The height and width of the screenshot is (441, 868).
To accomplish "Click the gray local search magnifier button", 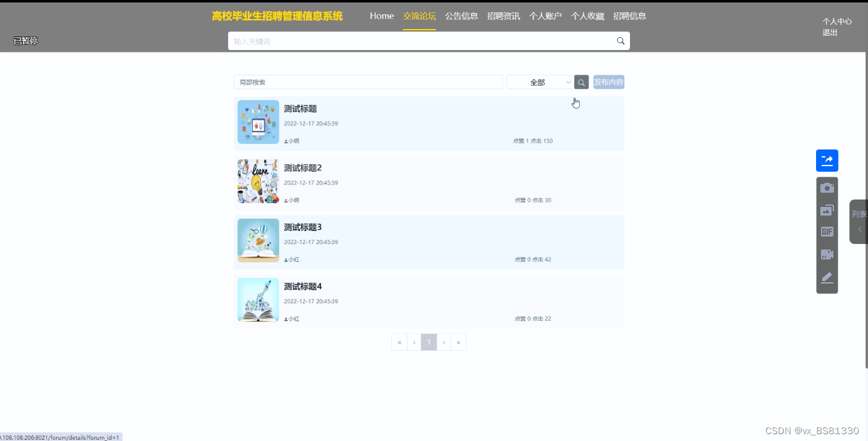I will click(581, 82).
